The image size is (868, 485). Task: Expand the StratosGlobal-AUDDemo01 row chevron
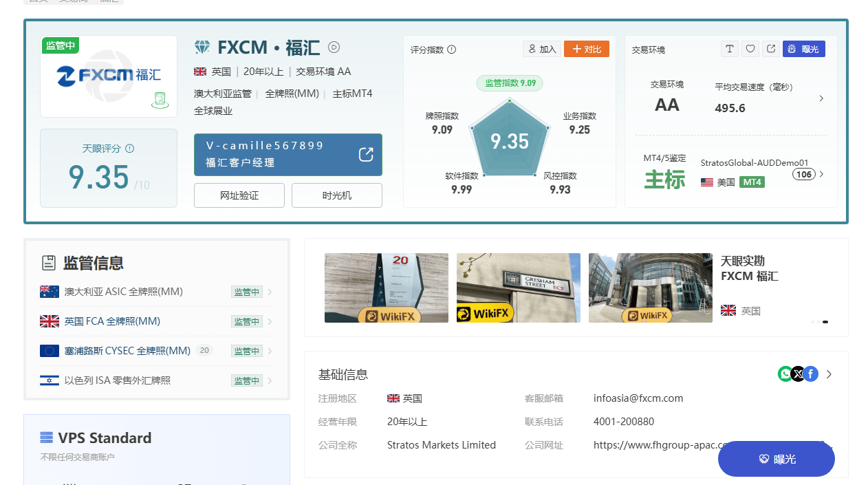(x=821, y=174)
